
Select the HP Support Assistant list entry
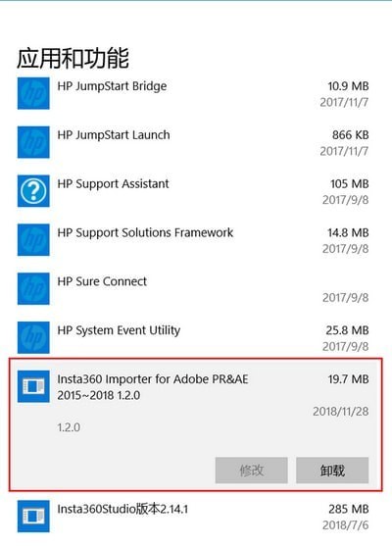pos(193,191)
